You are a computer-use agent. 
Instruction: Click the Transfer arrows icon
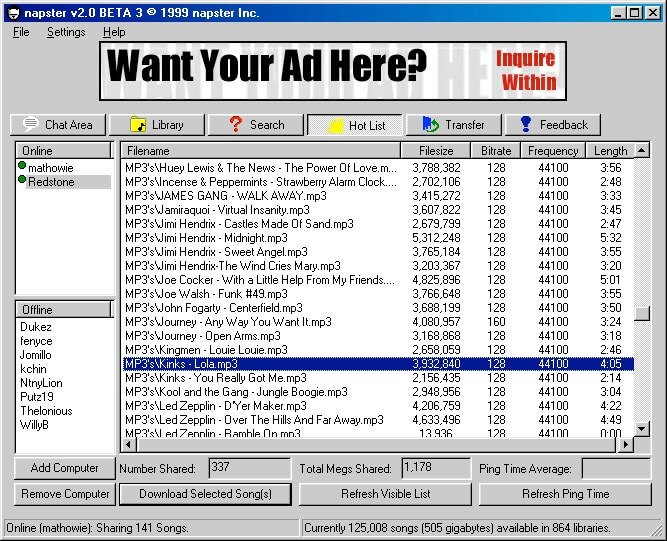pos(430,124)
